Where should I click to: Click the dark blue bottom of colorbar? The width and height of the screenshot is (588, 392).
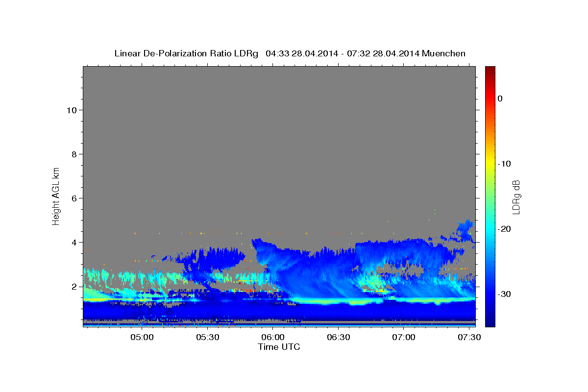490,322
